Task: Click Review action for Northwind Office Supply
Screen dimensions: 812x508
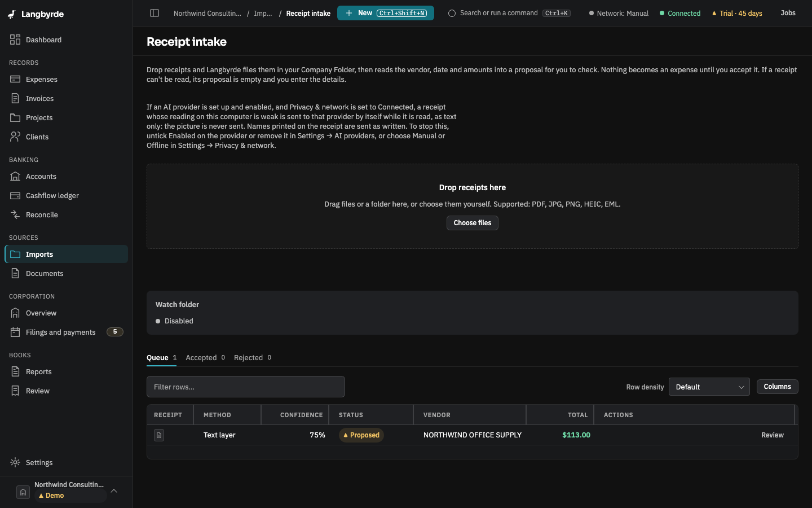Action: [x=773, y=435]
